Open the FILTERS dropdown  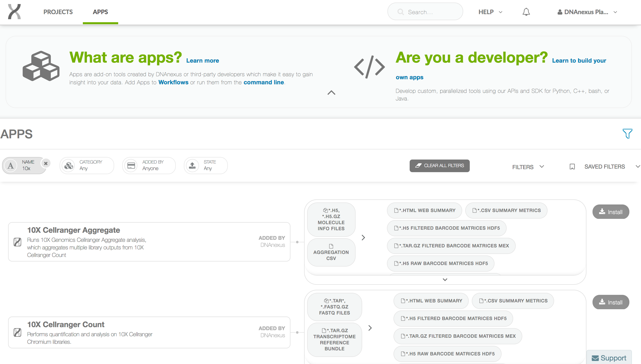click(x=528, y=167)
